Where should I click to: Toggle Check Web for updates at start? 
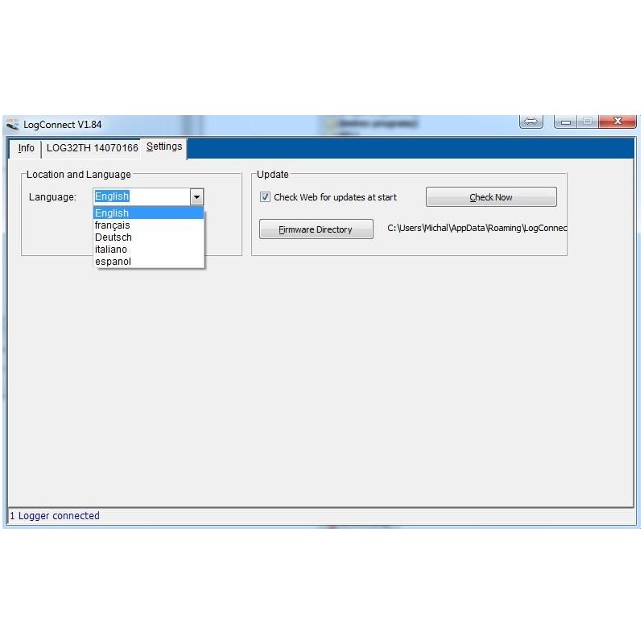coord(265,197)
